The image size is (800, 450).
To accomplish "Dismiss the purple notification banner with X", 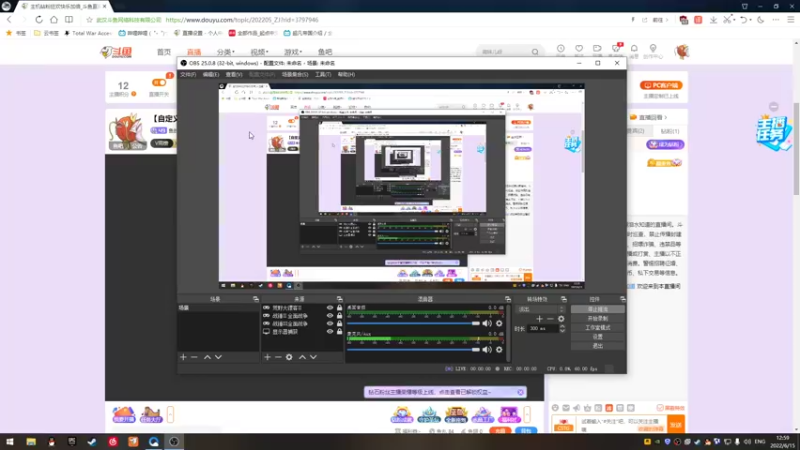I will (x=520, y=392).
